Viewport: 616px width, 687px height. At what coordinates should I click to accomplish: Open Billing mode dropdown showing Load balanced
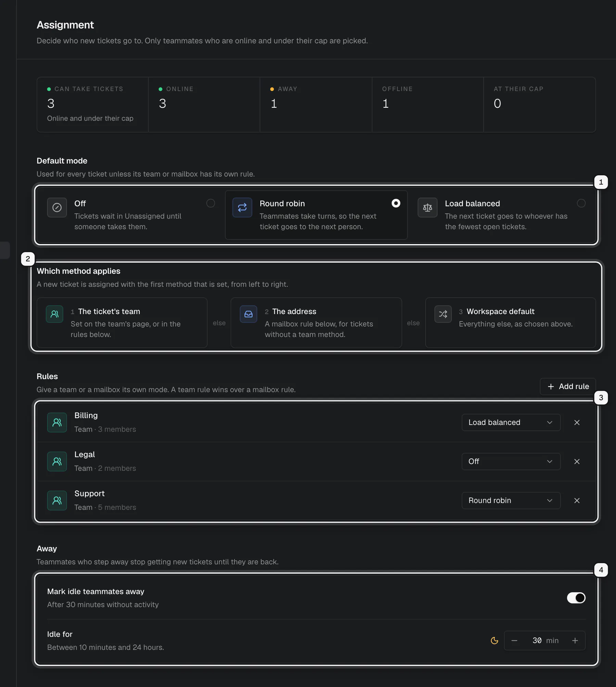[x=511, y=423]
